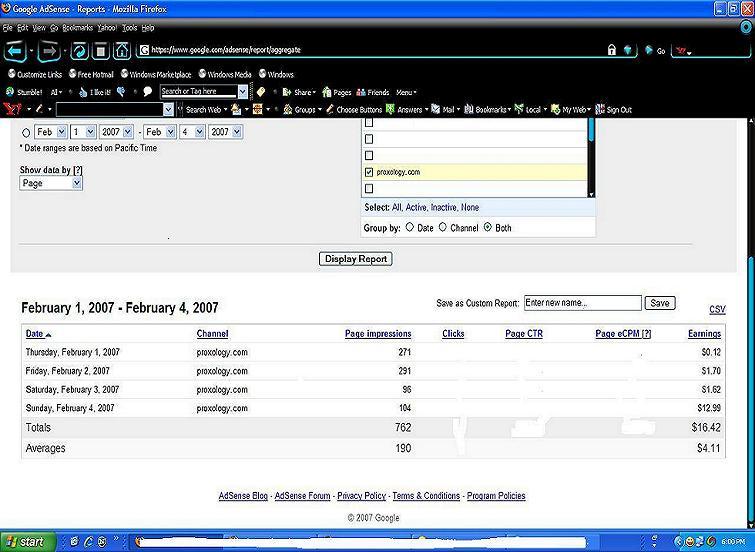The image size is (755, 552).
Task: Expand the end year 2007 dropdown
Action: (220, 132)
